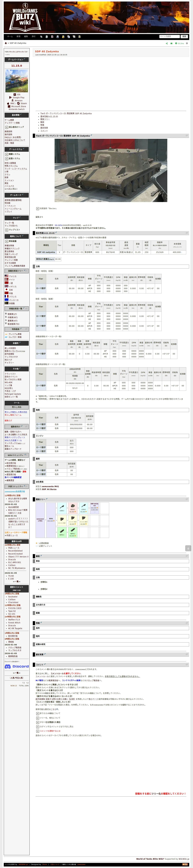Image resolution: width=193 pixels, height=868 pixels.
Task: Open the 添付 menu item
Action: tap(33, 36)
